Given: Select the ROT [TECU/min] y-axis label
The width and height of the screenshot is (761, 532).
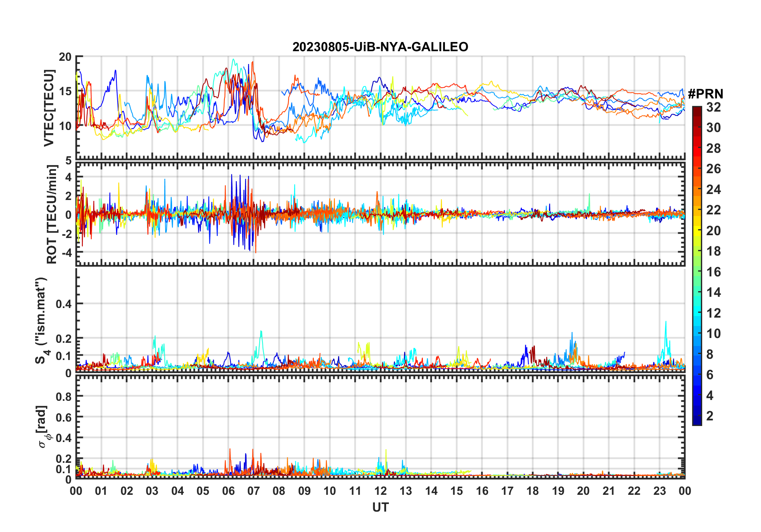Looking at the screenshot, I should coord(52,214).
